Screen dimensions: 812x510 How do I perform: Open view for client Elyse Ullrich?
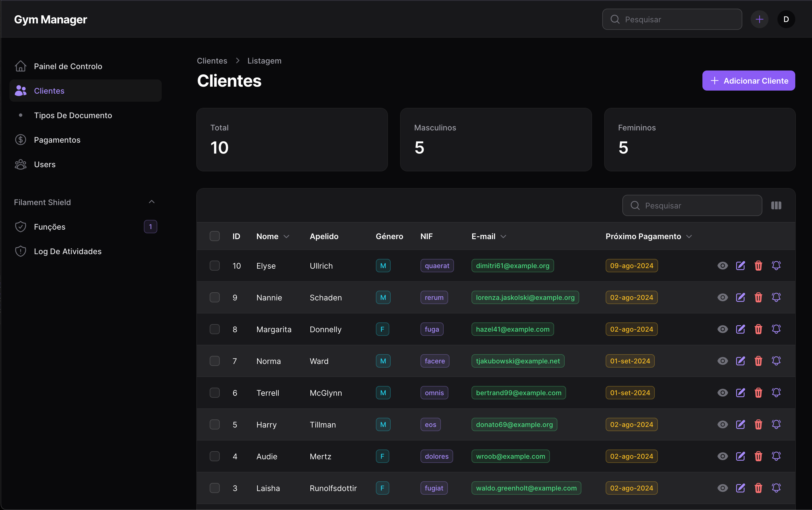tap(722, 266)
